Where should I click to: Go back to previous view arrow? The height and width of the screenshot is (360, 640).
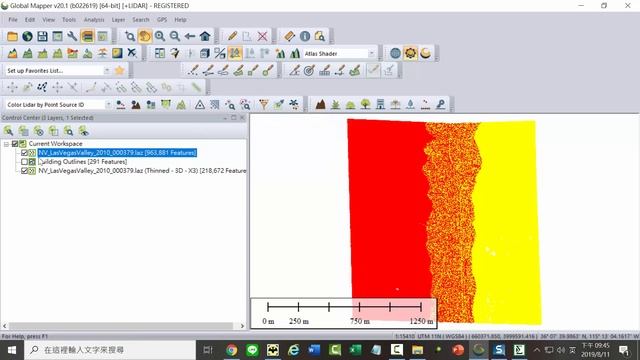(190, 36)
